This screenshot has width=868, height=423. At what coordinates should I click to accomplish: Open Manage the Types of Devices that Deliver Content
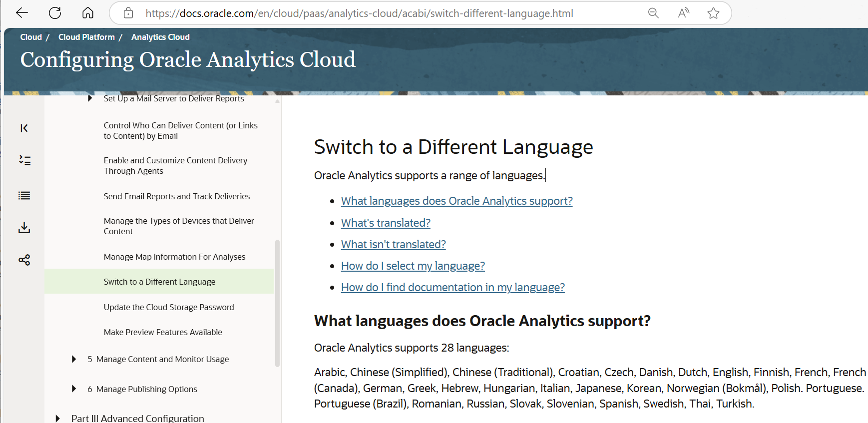179,226
